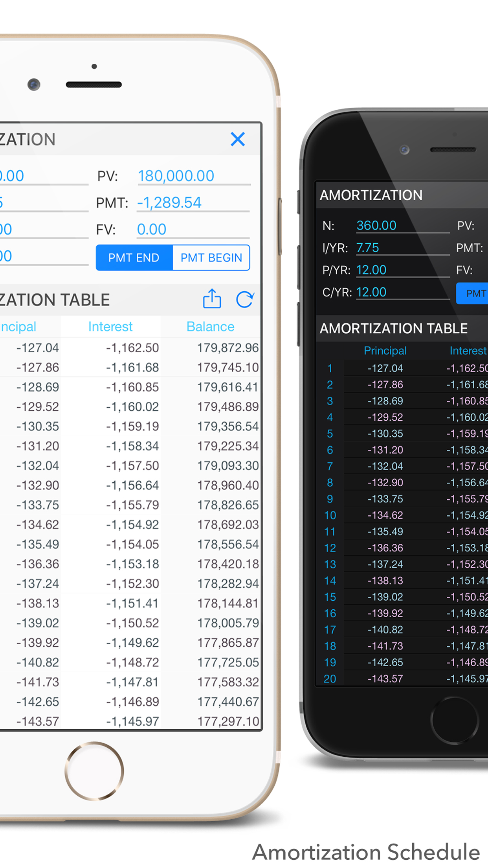Select PMT END payment mode
Image resolution: width=488 pixels, height=868 pixels.
pyautogui.click(x=134, y=258)
